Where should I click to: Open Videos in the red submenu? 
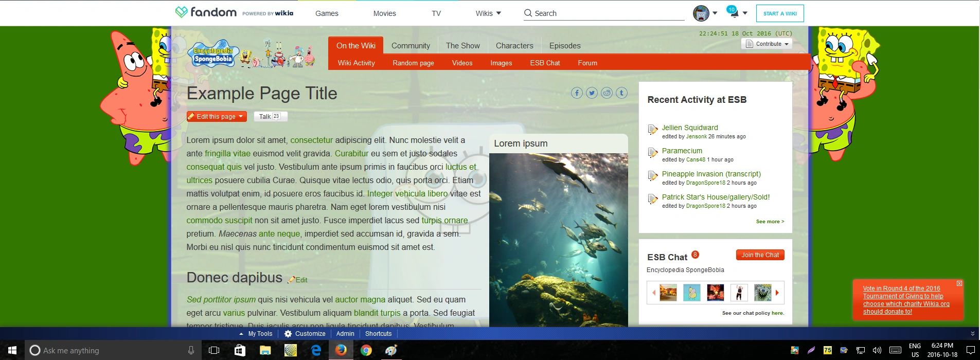(x=462, y=63)
